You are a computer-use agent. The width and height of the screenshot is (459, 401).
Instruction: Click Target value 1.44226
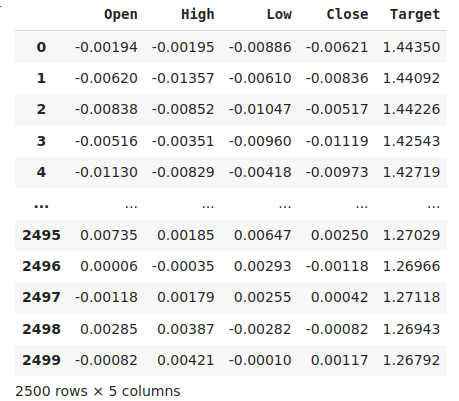click(x=411, y=109)
